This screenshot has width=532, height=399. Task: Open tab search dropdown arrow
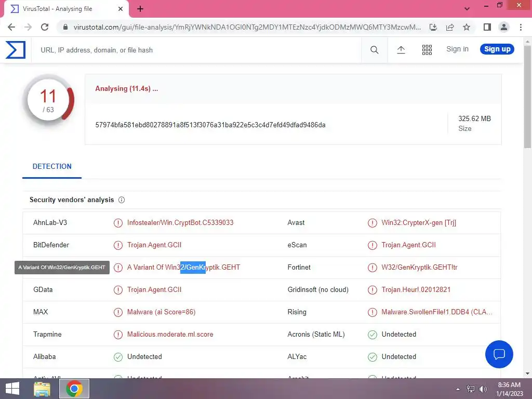(467, 9)
